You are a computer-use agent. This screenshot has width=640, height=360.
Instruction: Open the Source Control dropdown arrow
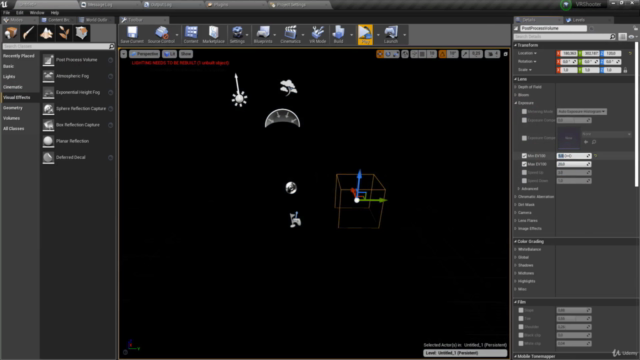(177, 35)
